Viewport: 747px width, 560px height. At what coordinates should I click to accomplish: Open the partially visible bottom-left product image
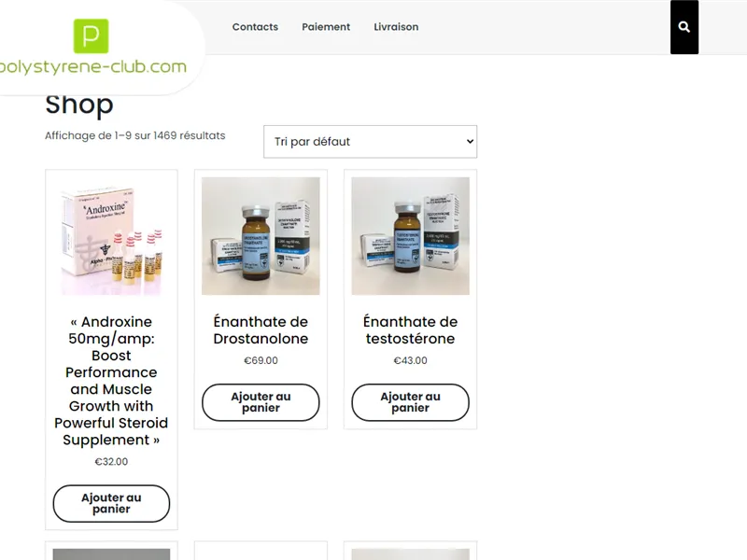tap(111, 554)
